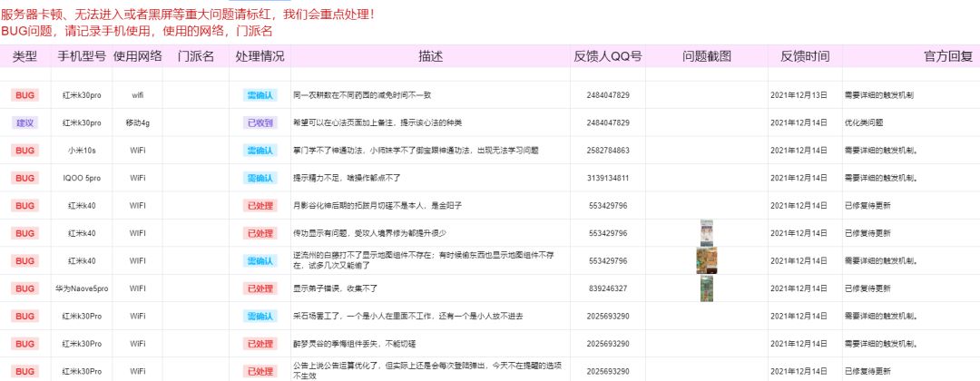The height and width of the screenshot is (381, 980).
Task: Click the 已处理 tag in the 醉梦灵谷 row
Action: click(260, 344)
